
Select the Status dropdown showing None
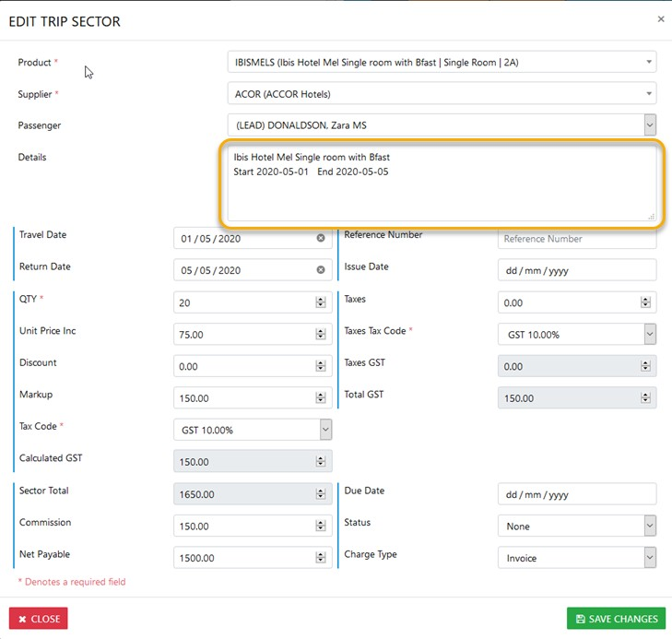[x=650, y=526]
